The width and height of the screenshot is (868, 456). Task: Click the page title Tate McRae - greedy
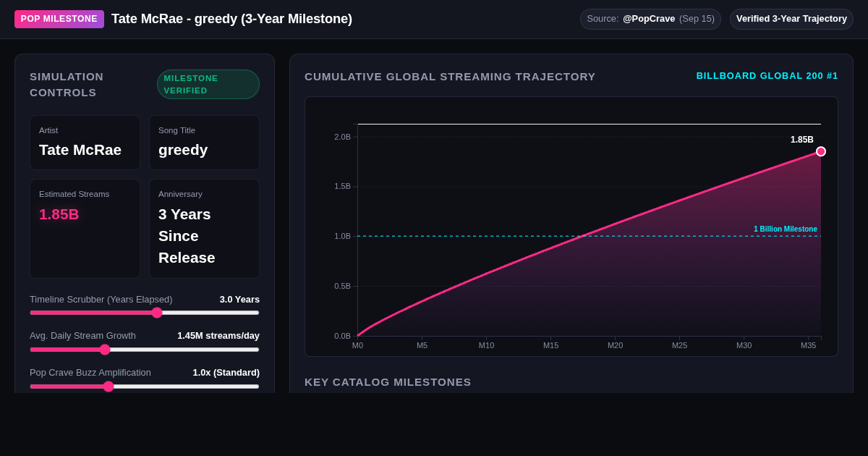point(231,19)
